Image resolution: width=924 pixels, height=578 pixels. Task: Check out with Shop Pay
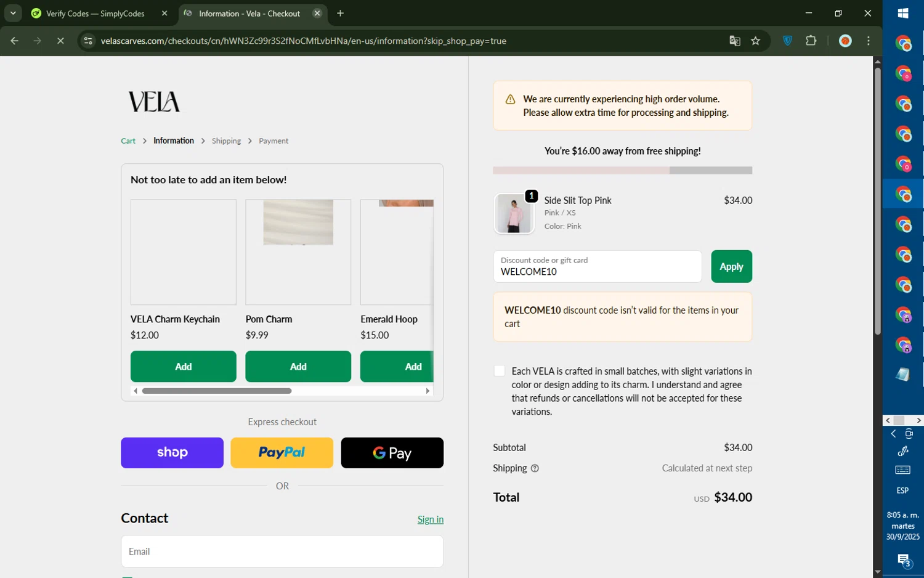click(x=172, y=453)
